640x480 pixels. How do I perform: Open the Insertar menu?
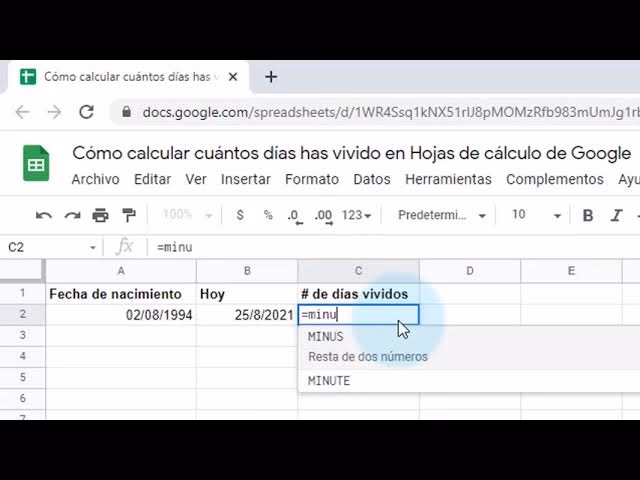click(x=246, y=179)
